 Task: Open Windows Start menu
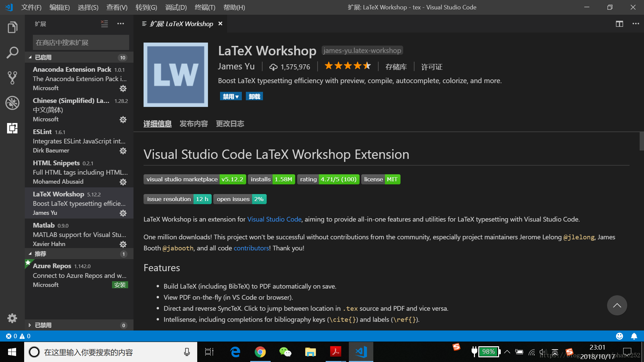[x=12, y=352]
